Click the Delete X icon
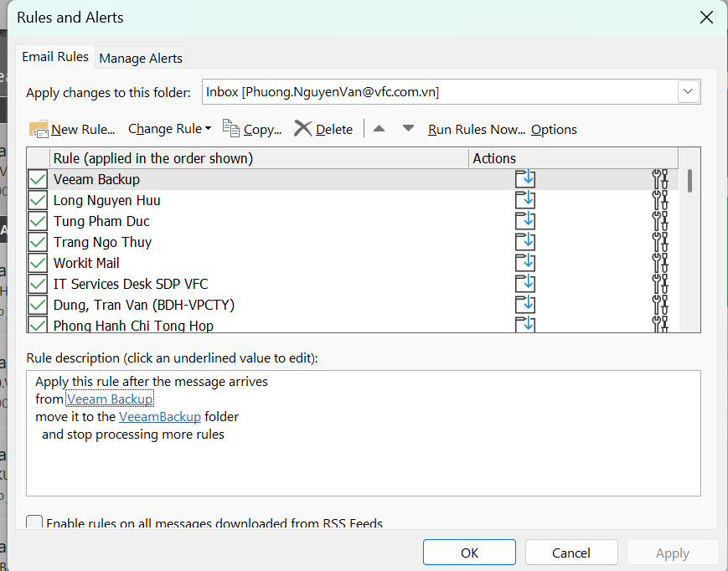This screenshot has width=728, height=571. (302, 129)
